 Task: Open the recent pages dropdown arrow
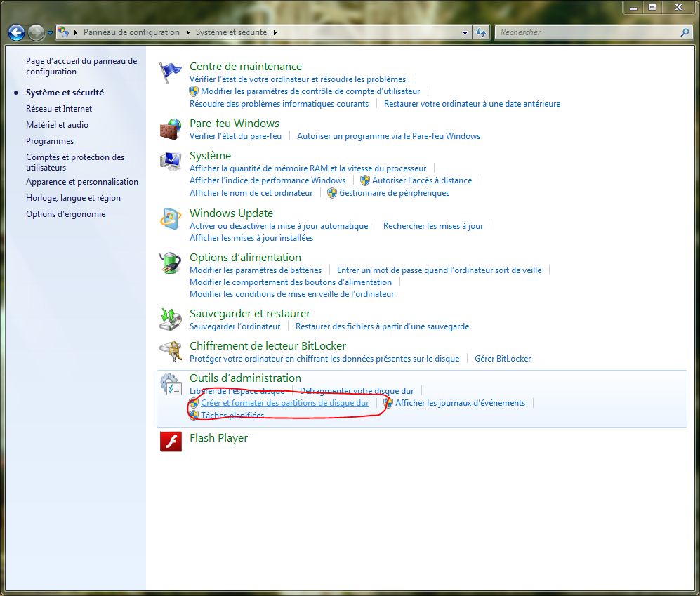(50, 32)
